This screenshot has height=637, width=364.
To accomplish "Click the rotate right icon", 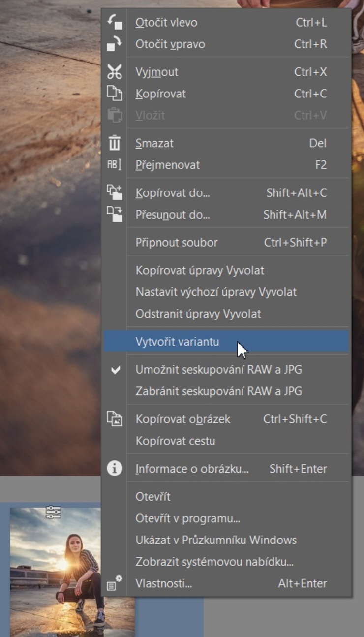I will [x=115, y=44].
